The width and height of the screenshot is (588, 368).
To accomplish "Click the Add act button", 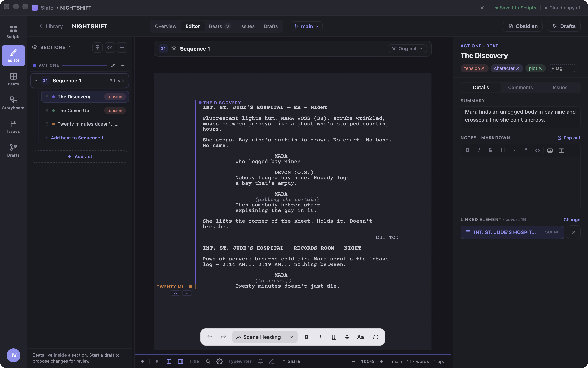I will 79,156.
